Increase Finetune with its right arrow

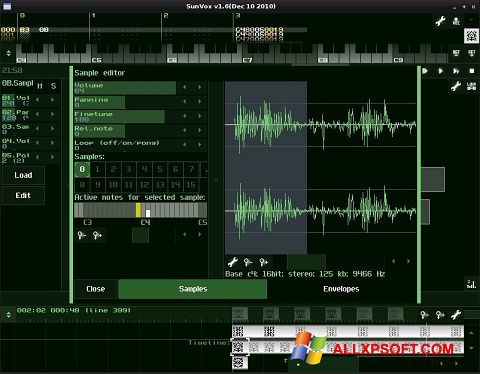[200, 116]
